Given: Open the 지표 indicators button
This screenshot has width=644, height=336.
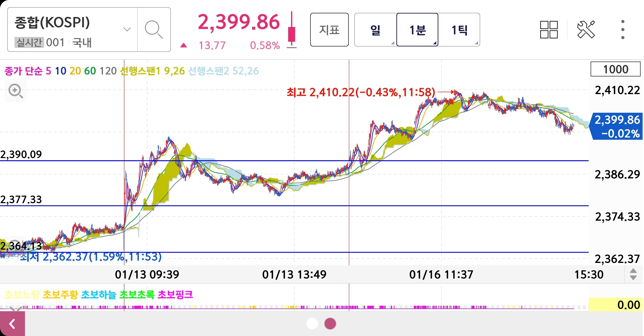Looking at the screenshot, I should 329,30.
